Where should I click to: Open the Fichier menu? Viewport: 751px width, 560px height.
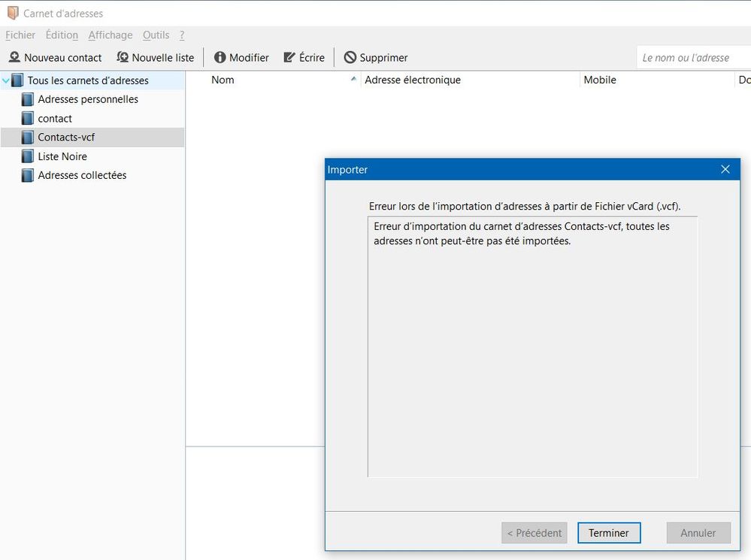[x=20, y=35]
